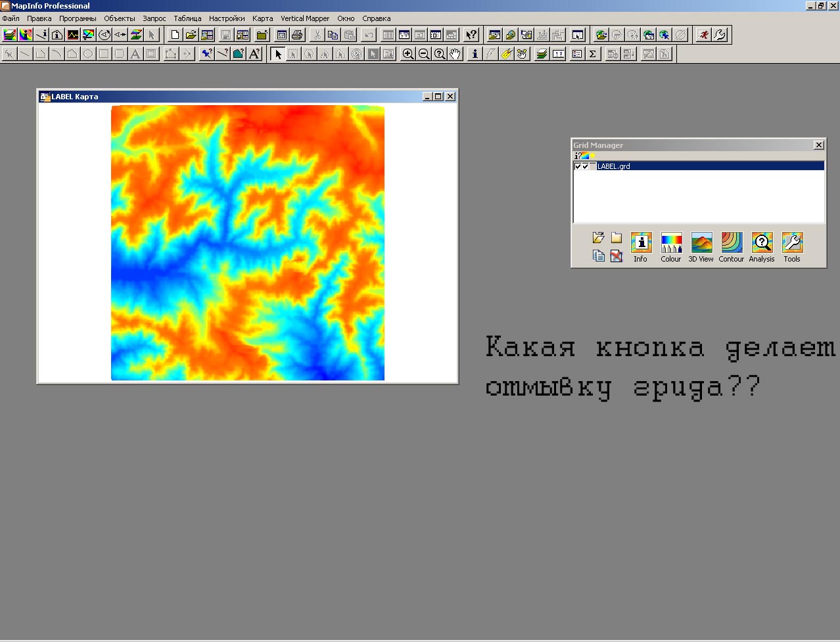Click the red X close grid icon
840x642 pixels.
(x=616, y=256)
